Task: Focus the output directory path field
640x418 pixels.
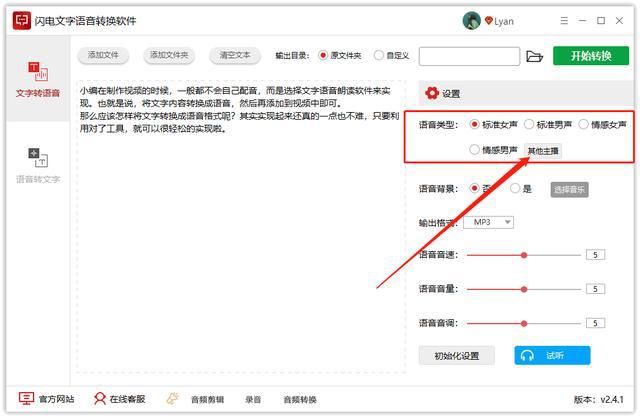Action: tap(469, 56)
